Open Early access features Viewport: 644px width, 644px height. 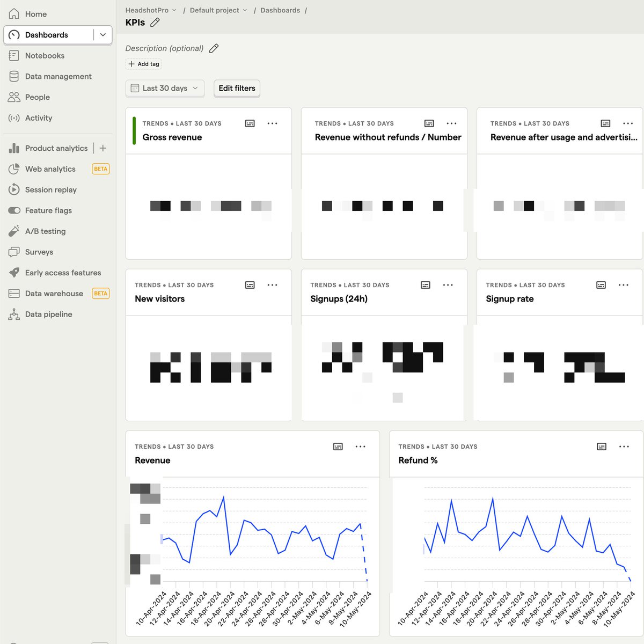click(62, 273)
